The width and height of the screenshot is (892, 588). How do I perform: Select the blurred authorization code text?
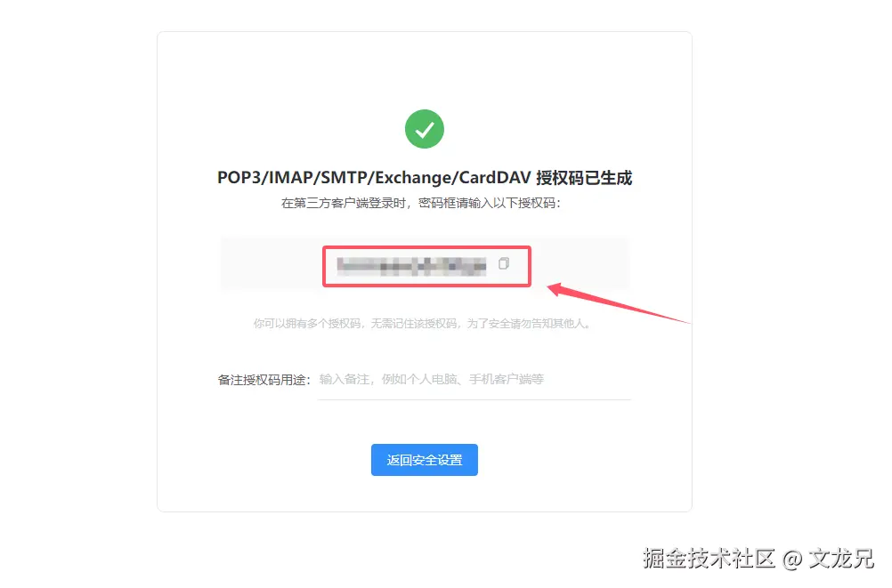coord(411,266)
